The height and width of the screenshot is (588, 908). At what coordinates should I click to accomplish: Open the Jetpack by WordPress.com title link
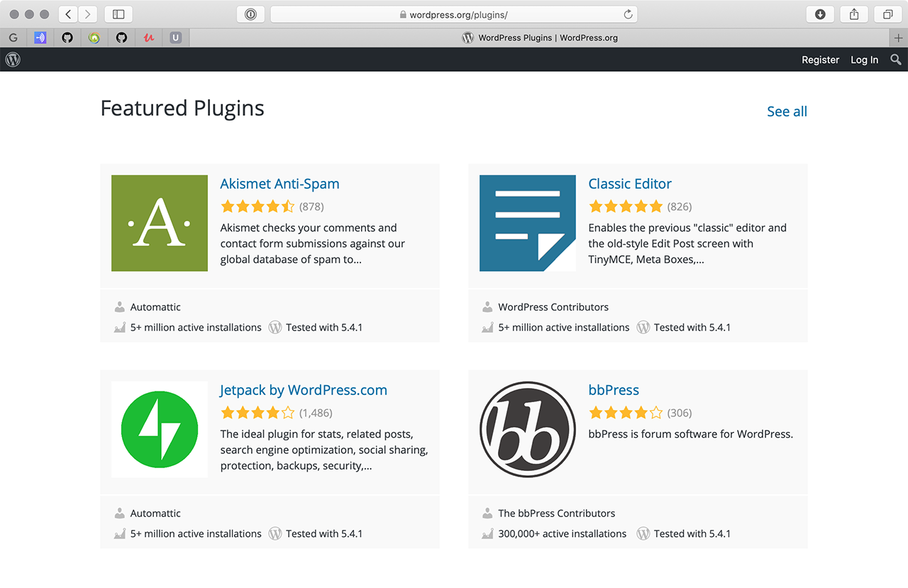tap(304, 390)
